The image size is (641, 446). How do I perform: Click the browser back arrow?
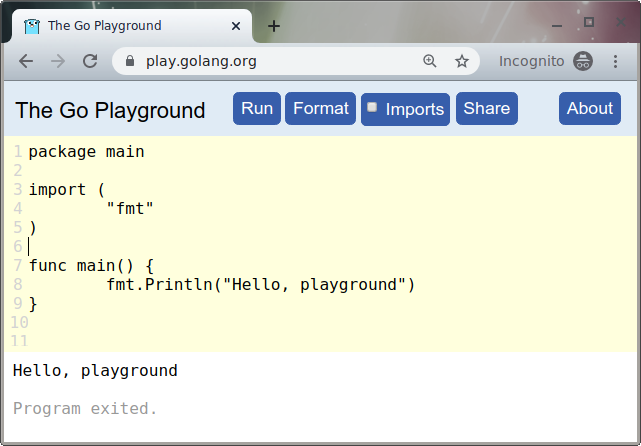[26, 61]
